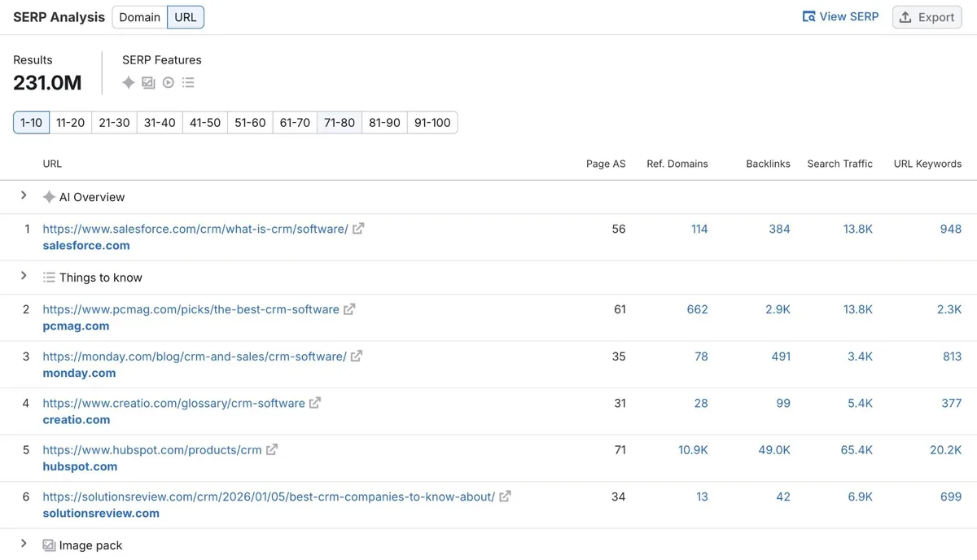Screen dimensions: 977x560
Task: Select results range 41-50
Action: click(205, 122)
